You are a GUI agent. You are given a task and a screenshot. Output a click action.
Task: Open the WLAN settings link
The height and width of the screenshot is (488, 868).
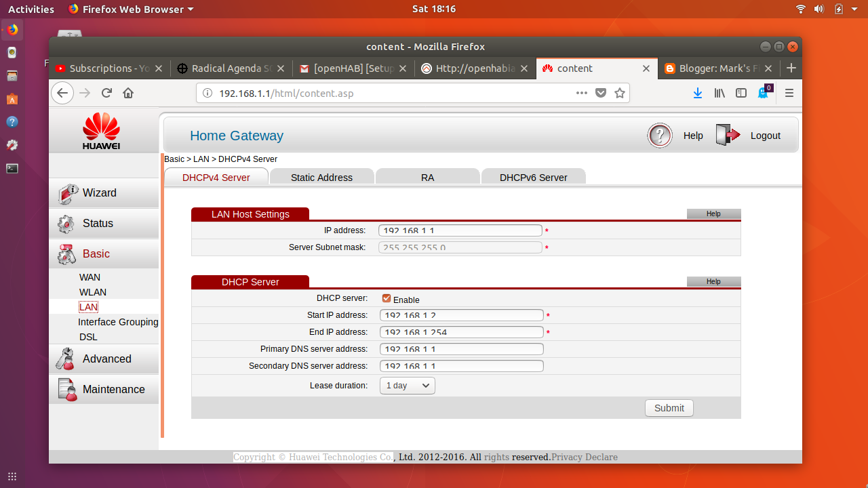93,292
